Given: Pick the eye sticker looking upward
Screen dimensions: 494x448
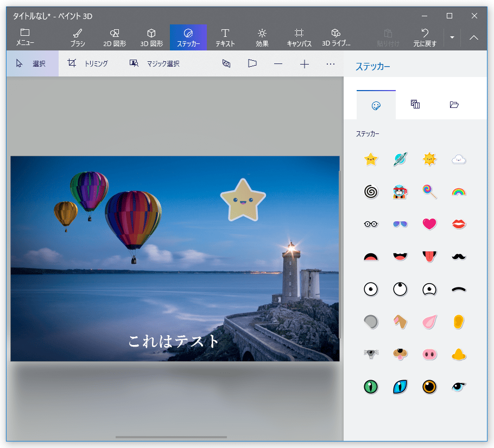Looking at the screenshot, I should 400,289.
